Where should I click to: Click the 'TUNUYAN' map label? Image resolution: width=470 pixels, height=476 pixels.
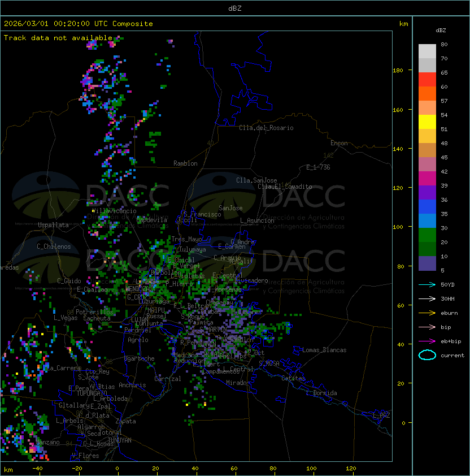pyautogui.click(x=120, y=440)
